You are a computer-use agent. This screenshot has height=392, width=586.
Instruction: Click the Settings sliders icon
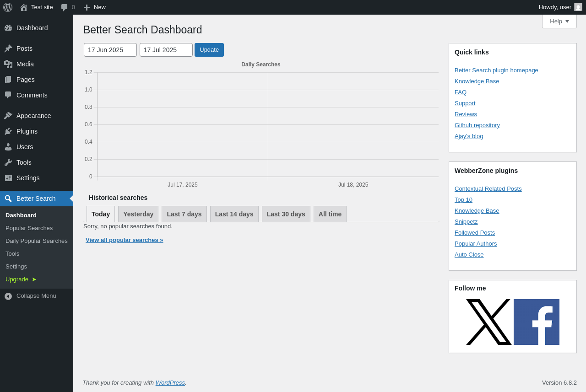tap(8, 178)
